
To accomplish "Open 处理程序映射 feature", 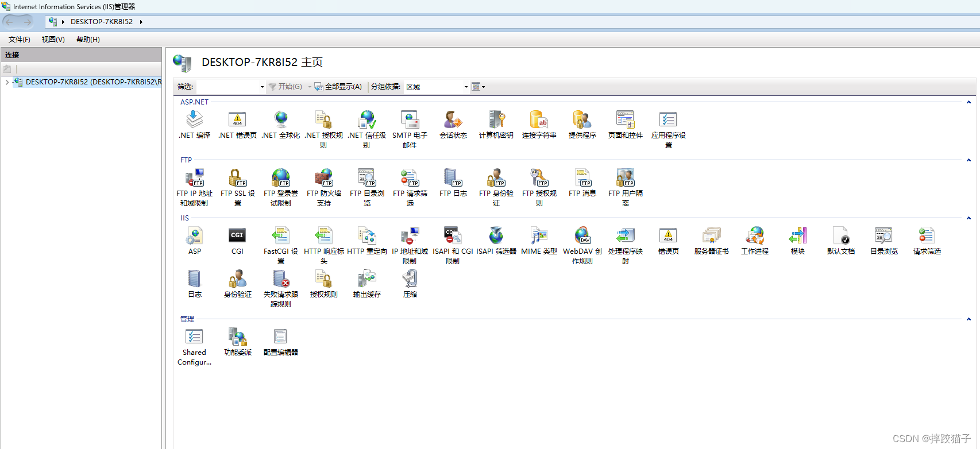I will [626, 245].
